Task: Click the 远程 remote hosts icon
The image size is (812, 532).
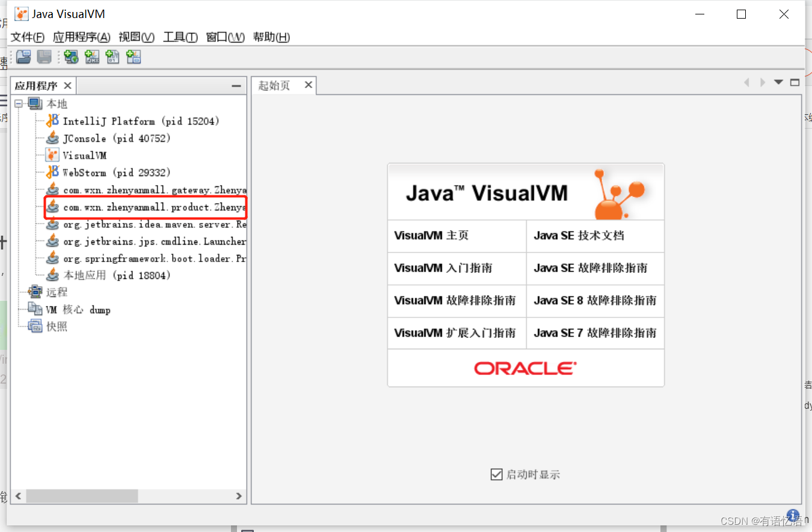Action: 35,292
